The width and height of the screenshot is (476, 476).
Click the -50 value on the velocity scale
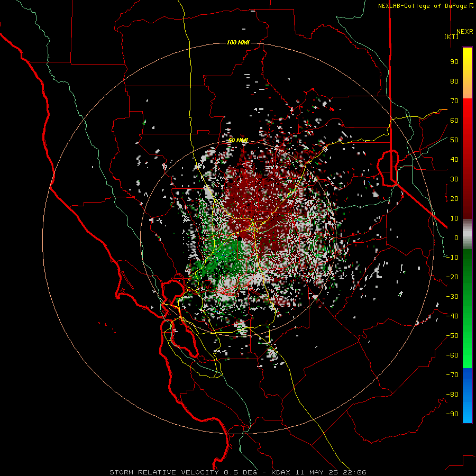click(x=452, y=336)
